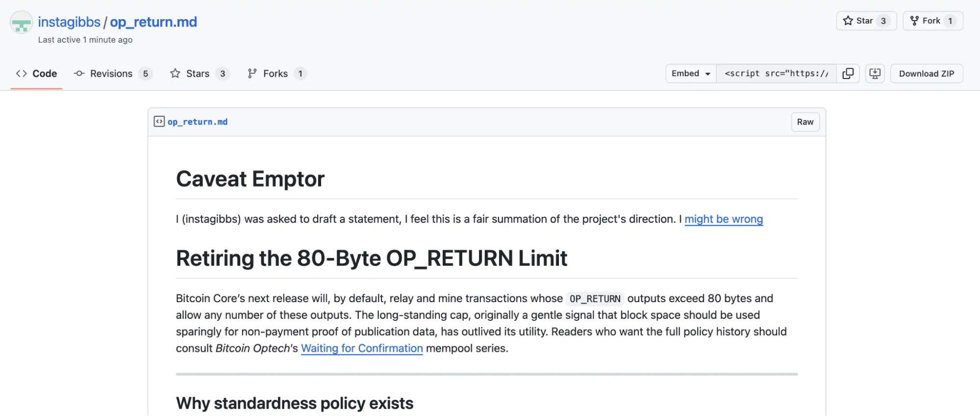The width and height of the screenshot is (980, 416).
Task: Click the fork icon in the Fork button
Action: (914, 21)
